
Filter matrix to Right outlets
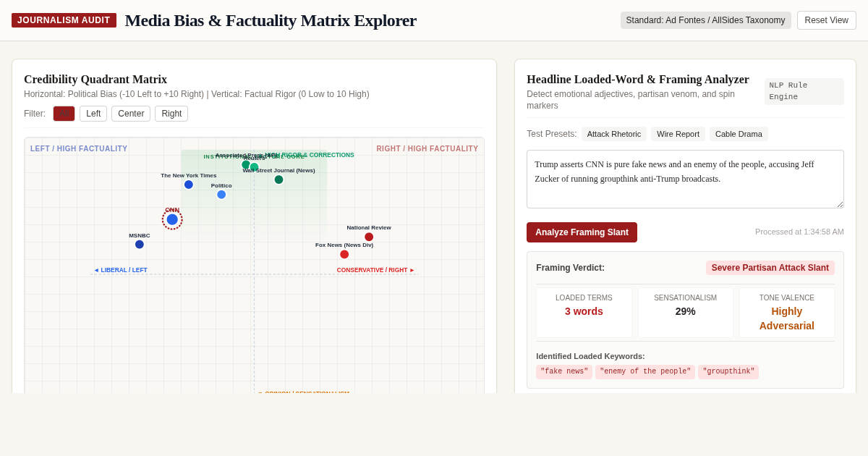click(171, 114)
